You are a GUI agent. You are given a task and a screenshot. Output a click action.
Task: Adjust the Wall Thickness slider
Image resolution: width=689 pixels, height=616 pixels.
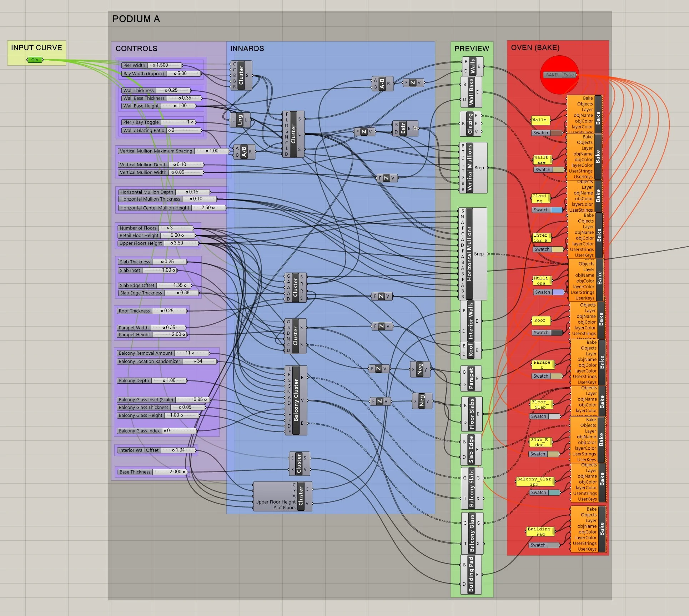156,90
